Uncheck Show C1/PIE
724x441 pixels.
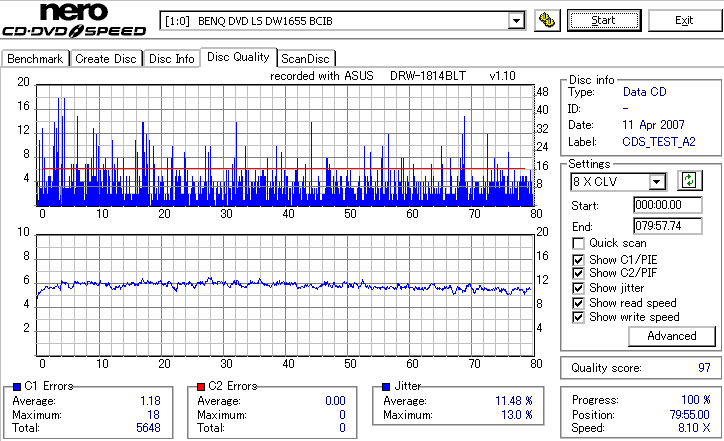pyautogui.click(x=578, y=260)
